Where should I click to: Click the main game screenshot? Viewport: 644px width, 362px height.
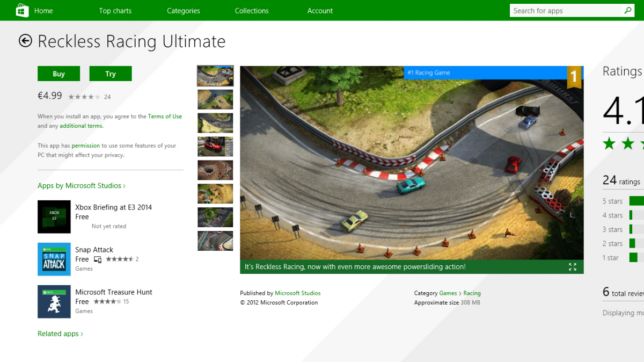(412, 170)
